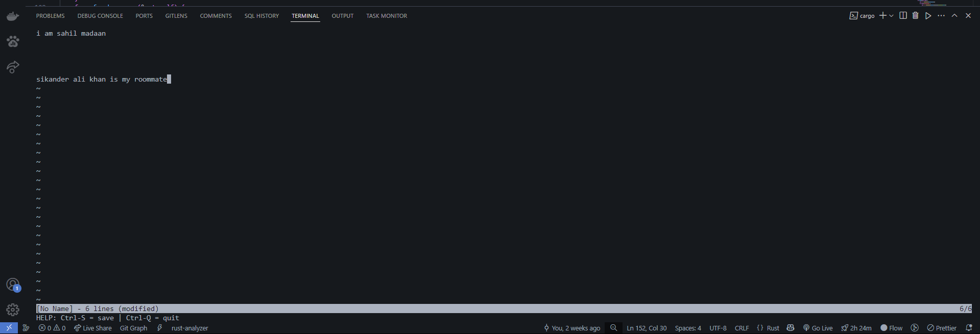Open the launch profile dropdown chevron

pos(891,16)
